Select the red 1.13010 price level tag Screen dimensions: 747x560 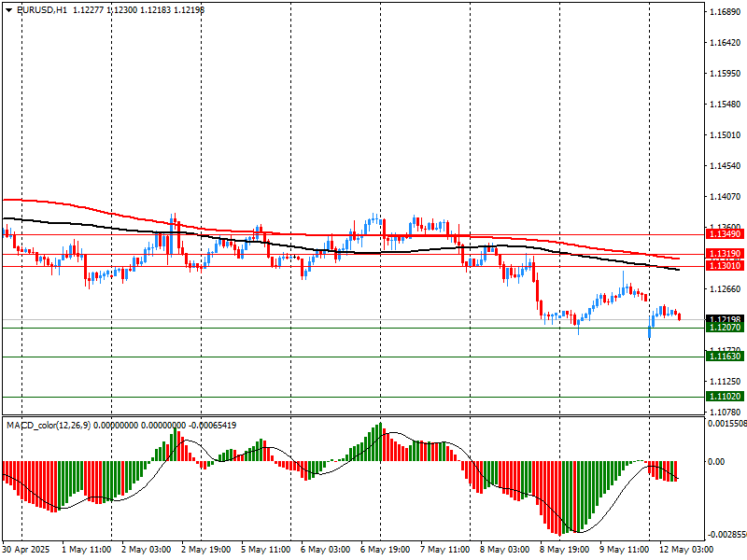725,267
